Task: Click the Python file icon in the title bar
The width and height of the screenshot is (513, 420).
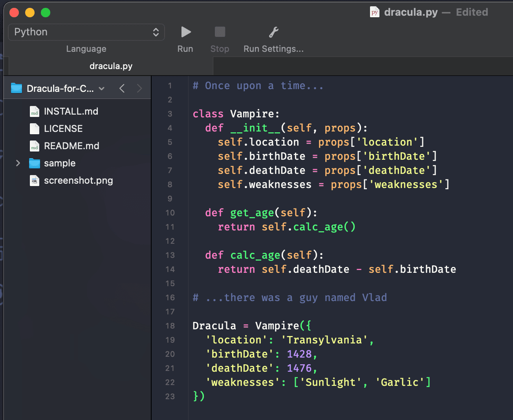Action: tap(374, 12)
